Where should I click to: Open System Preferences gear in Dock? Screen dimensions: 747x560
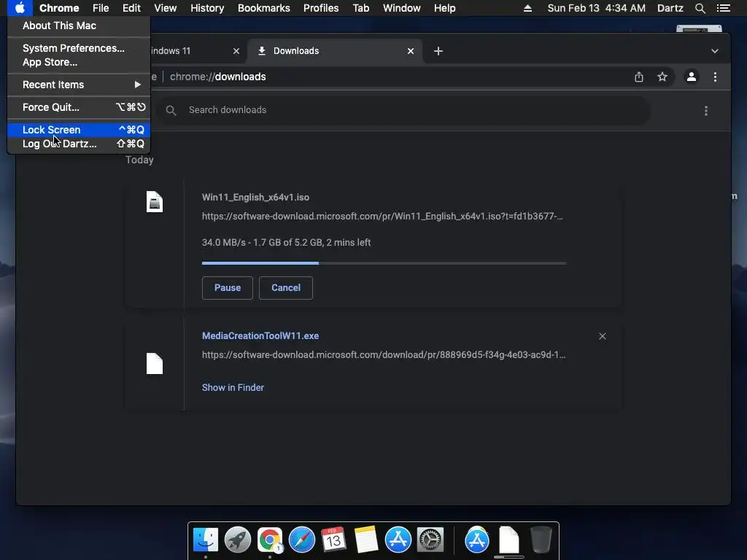[x=430, y=540]
